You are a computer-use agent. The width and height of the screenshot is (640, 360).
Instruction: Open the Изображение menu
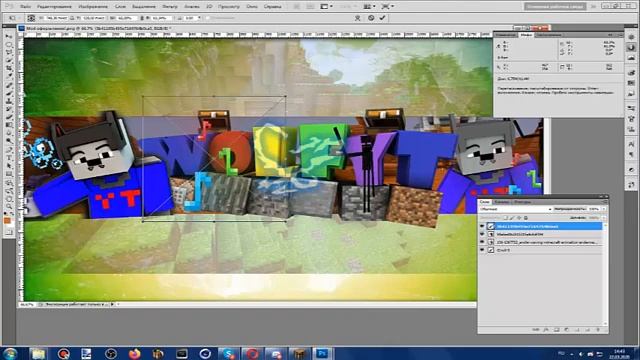(x=93, y=7)
